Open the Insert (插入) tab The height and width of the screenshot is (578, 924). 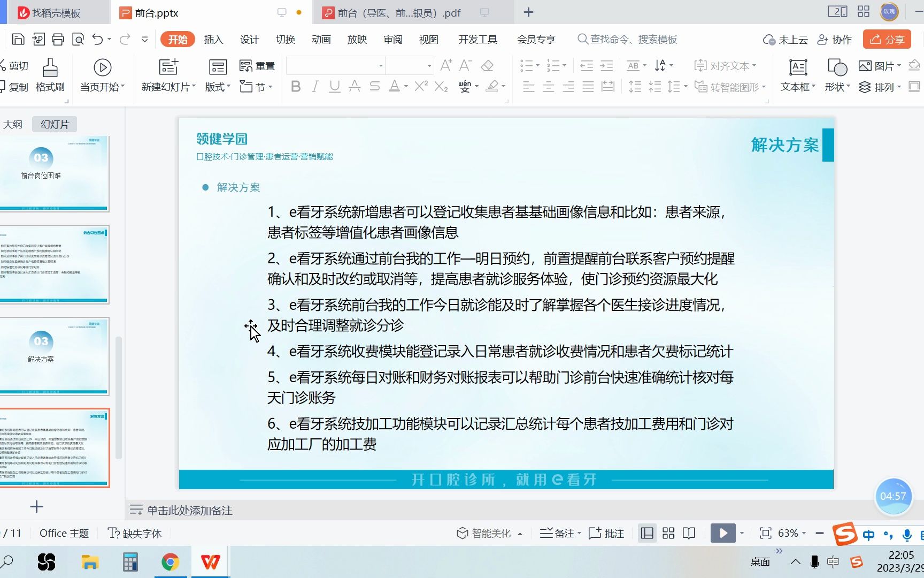point(213,40)
